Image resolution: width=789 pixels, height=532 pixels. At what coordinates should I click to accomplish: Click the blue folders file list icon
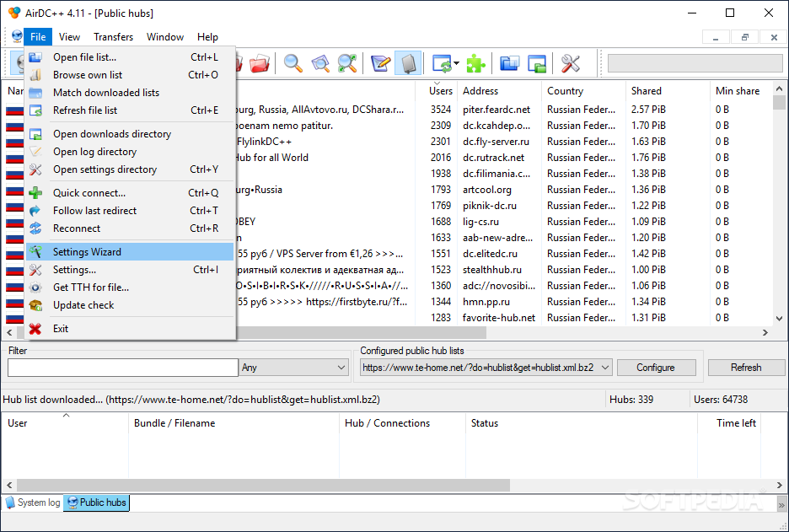point(510,63)
